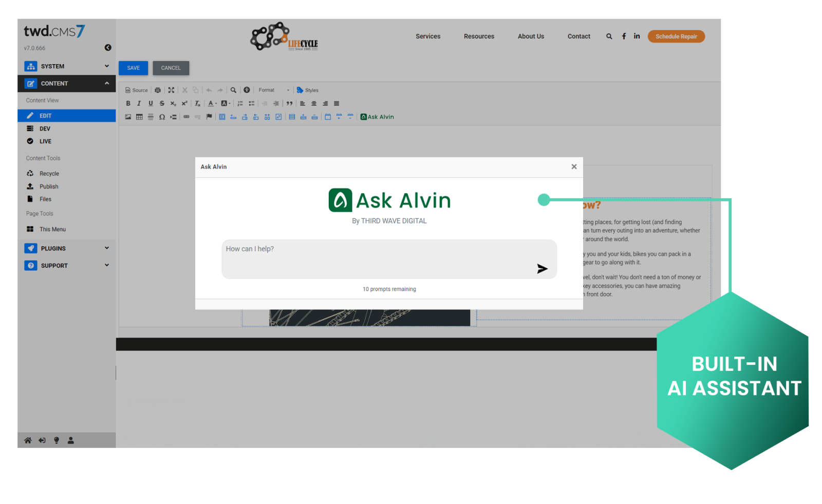Open Publish under Content Tools

point(49,186)
